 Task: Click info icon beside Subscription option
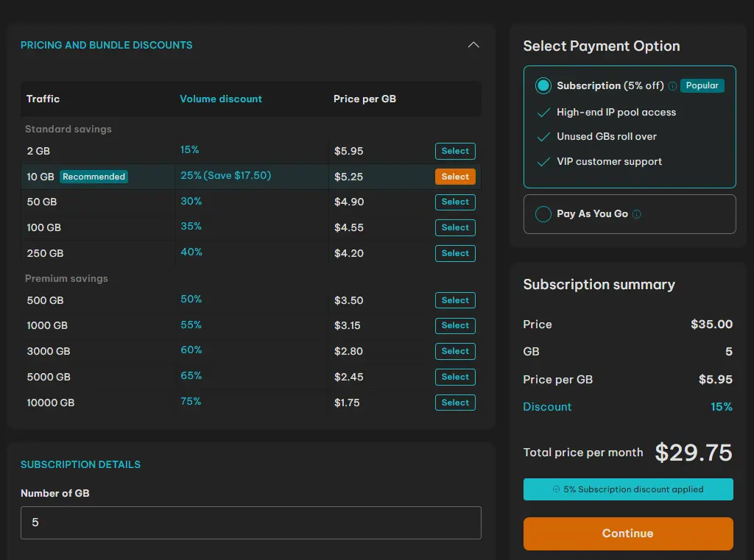coord(672,86)
